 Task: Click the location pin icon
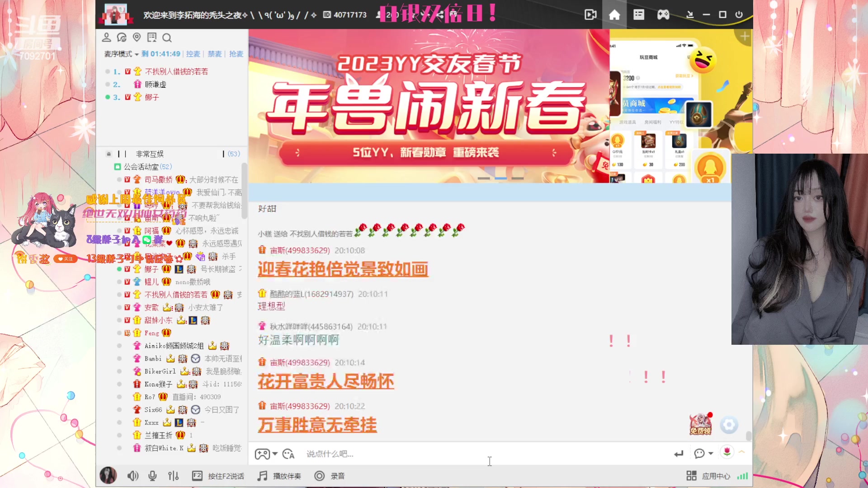pos(137,37)
